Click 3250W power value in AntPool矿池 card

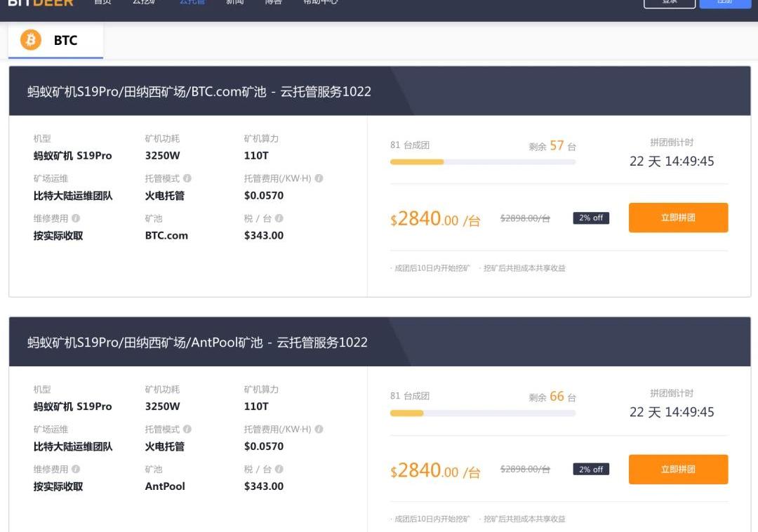click(x=162, y=406)
